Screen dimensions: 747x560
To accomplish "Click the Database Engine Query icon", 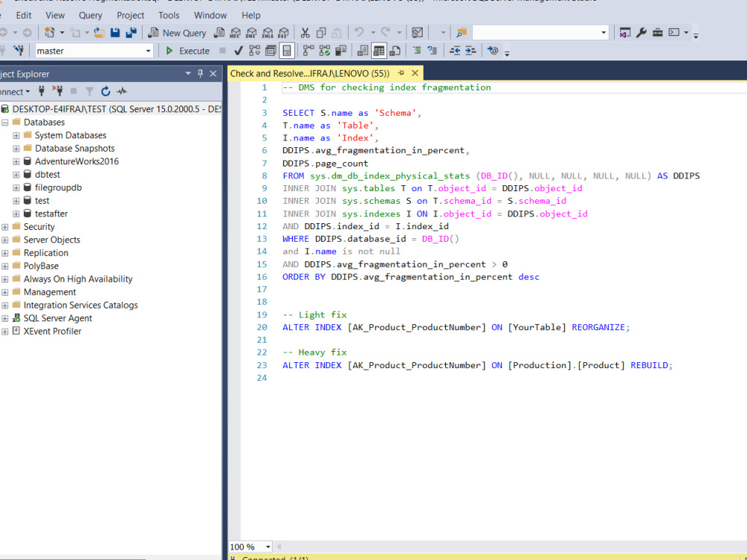I will pyautogui.click(x=219, y=33).
